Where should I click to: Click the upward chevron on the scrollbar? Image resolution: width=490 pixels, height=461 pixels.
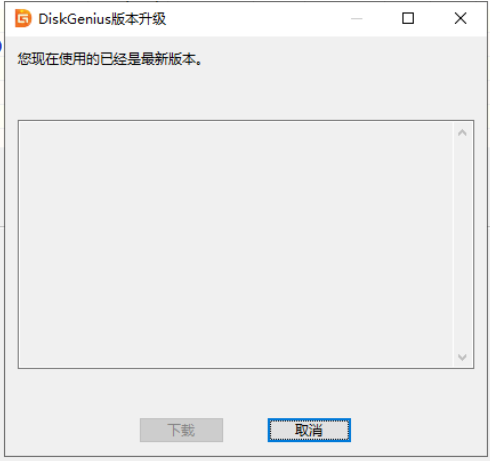pyautogui.click(x=462, y=133)
